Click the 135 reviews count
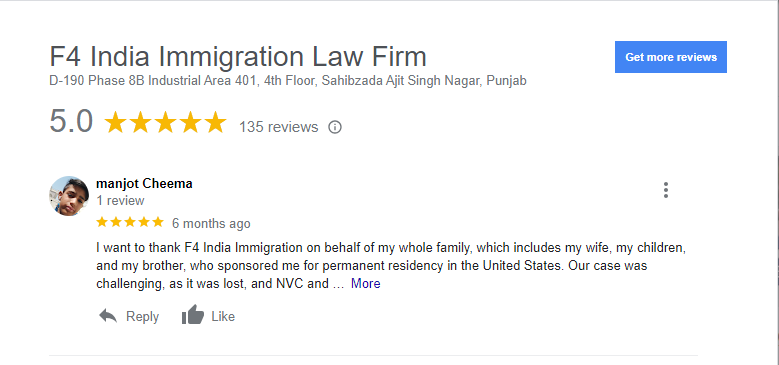Viewport: 779px width, 365px height. pos(278,127)
